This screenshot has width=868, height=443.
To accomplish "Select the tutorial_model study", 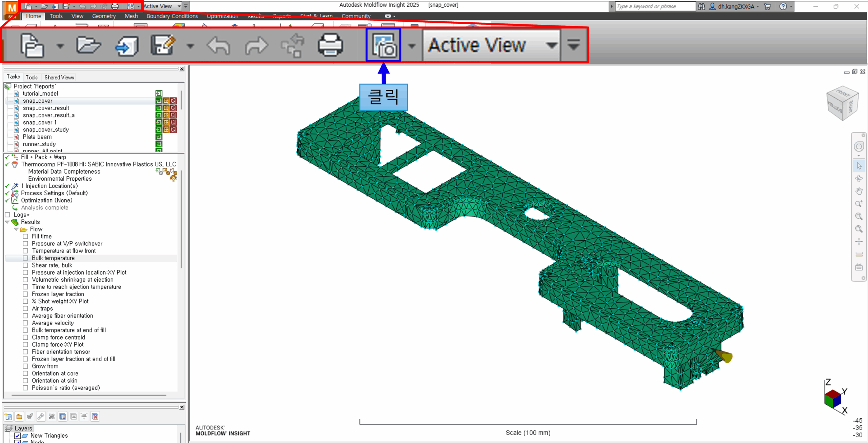I will pos(40,94).
